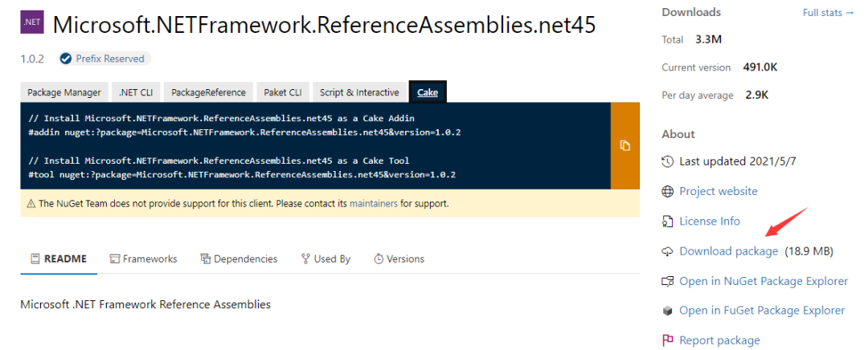Click the Current version value 491.0K
This screenshot has width=868, height=350.
760,67
